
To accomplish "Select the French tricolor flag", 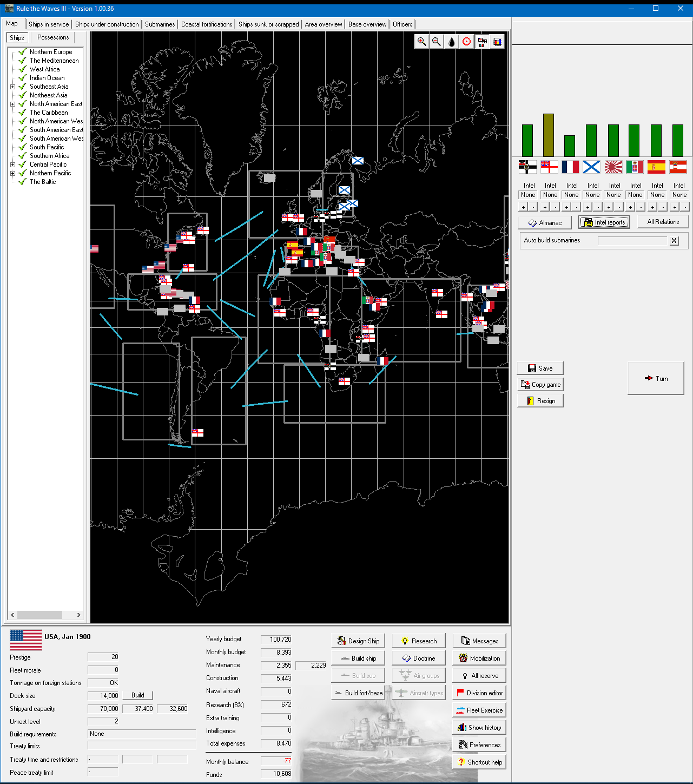I will [x=570, y=167].
